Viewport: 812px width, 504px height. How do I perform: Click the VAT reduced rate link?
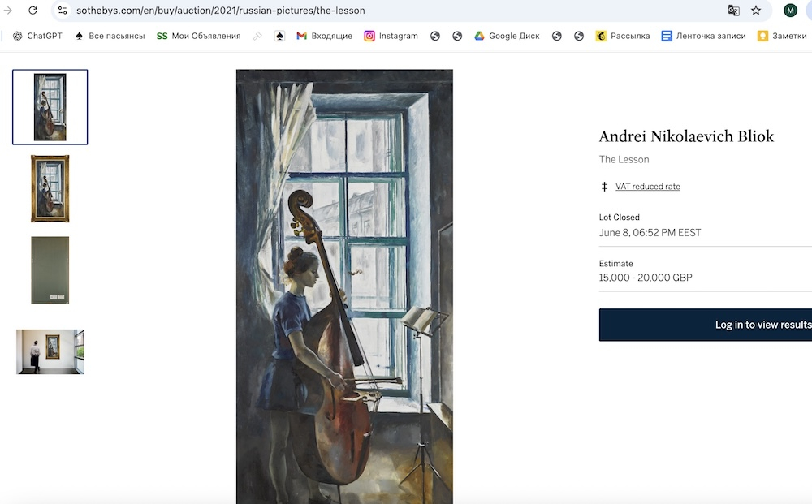[647, 187]
